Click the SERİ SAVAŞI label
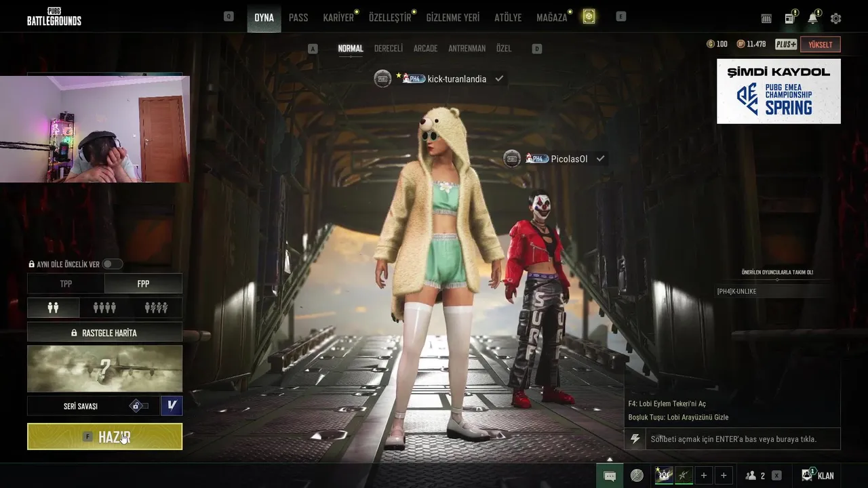 (x=81, y=406)
